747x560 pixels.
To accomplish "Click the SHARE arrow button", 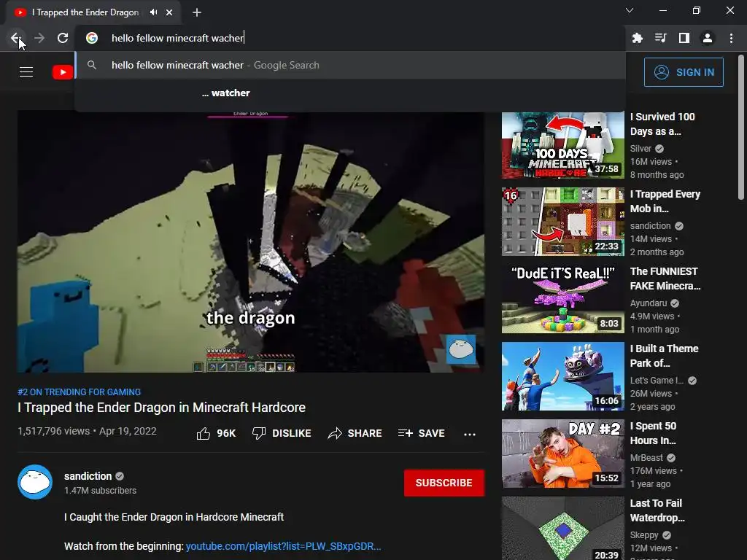I will 355,433.
